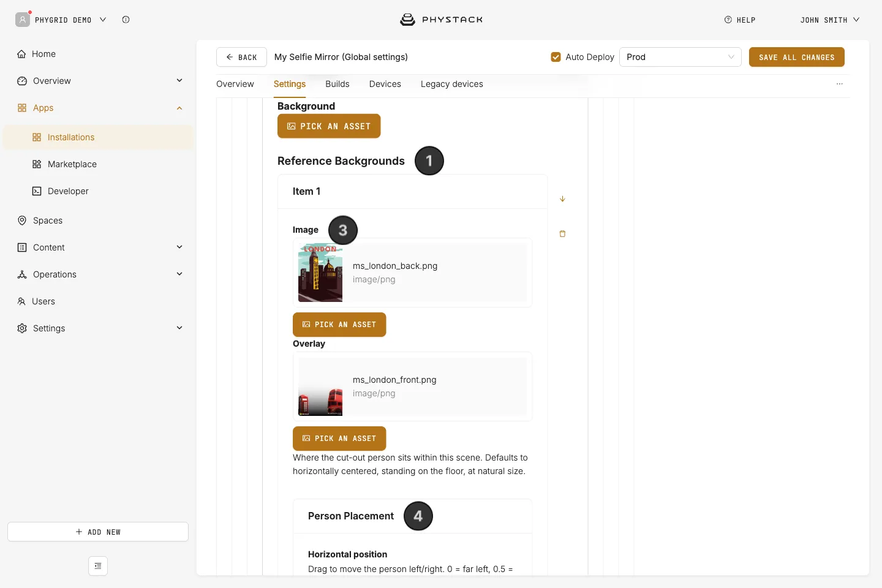This screenshot has height=588, width=882.
Task: Pick an asset for the Overlay field
Action: click(x=339, y=439)
